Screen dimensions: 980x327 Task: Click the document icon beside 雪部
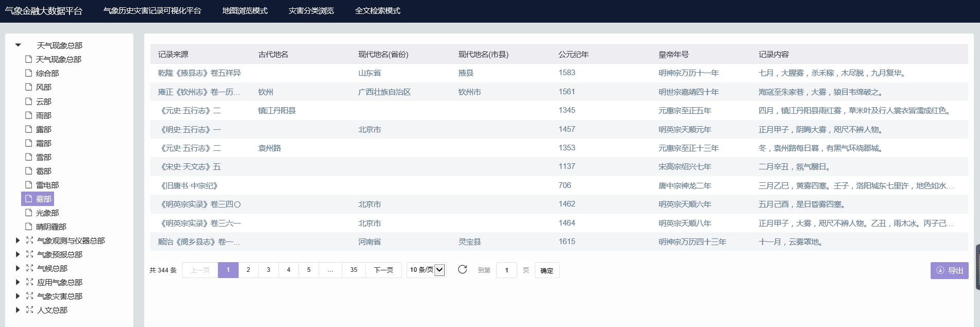click(29, 157)
